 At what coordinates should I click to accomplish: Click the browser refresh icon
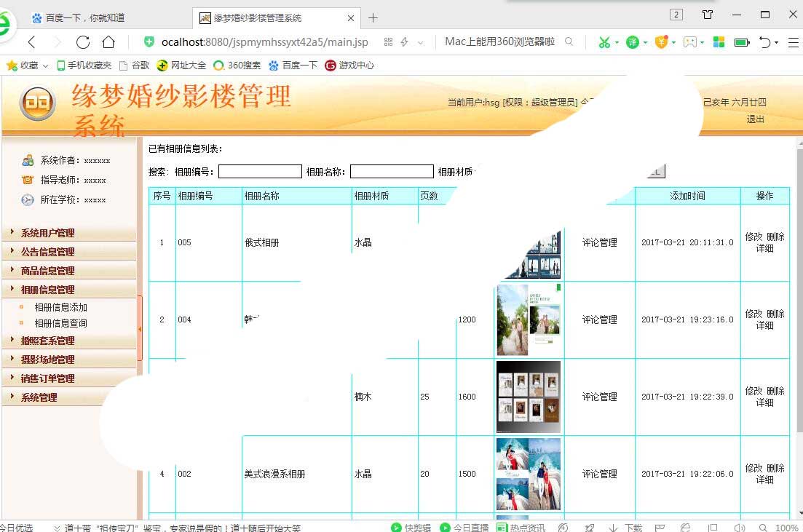82,42
